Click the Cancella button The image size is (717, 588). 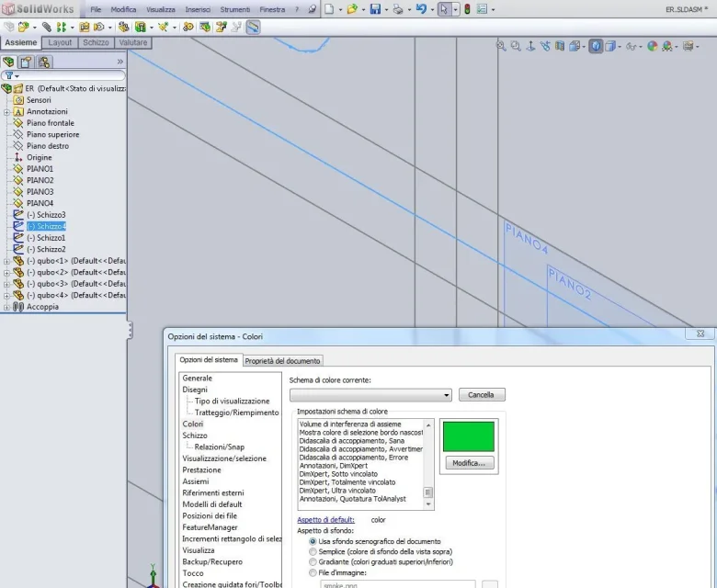pyautogui.click(x=482, y=395)
